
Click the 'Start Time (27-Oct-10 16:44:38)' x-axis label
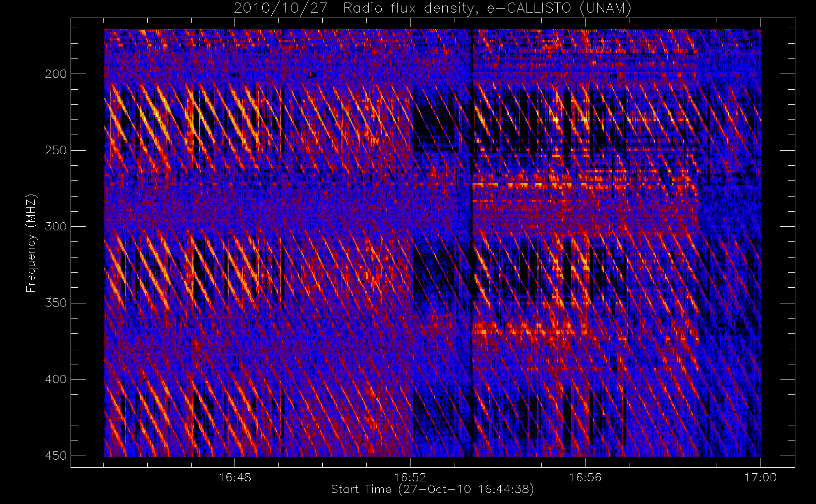point(432,489)
